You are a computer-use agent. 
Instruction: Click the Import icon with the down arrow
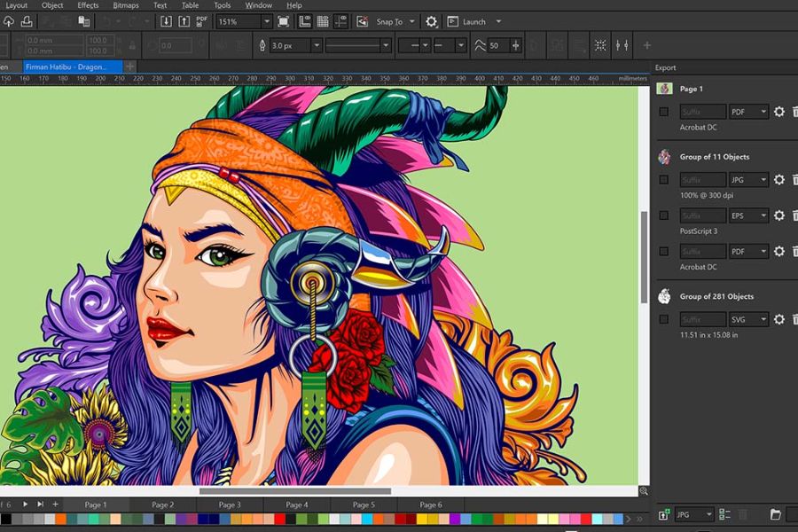pyautogui.click(x=166, y=21)
